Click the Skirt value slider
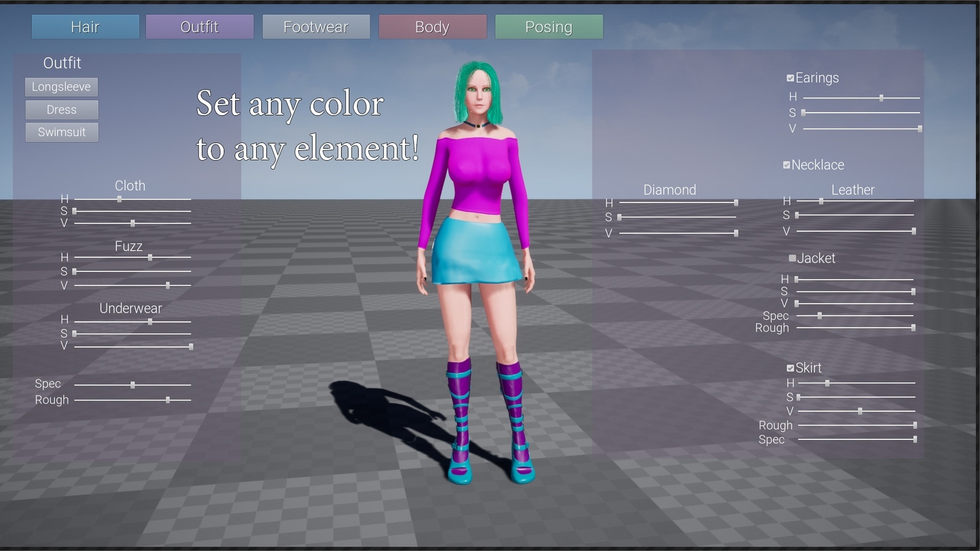The height and width of the screenshot is (551, 980). pos(856,411)
